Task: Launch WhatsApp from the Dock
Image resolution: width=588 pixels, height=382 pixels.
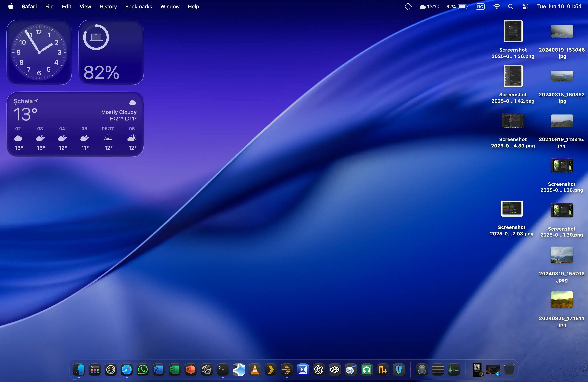Action: pos(143,369)
